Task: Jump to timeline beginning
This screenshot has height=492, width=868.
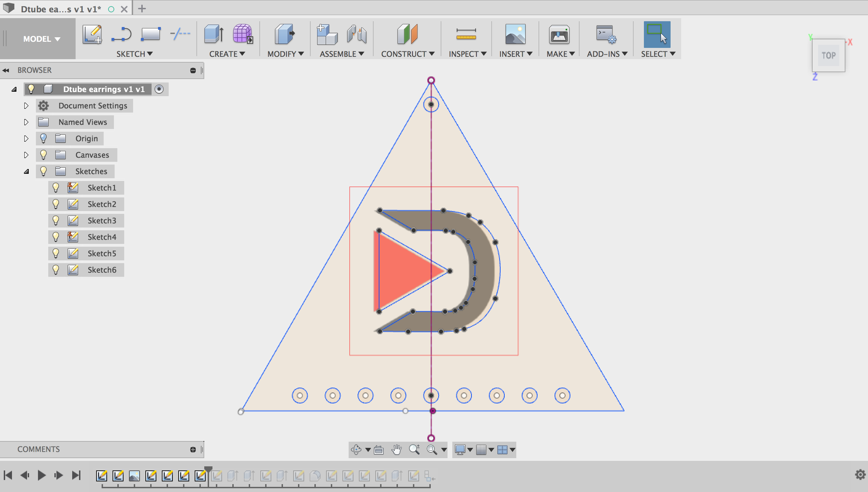Action: (x=8, y=475)
